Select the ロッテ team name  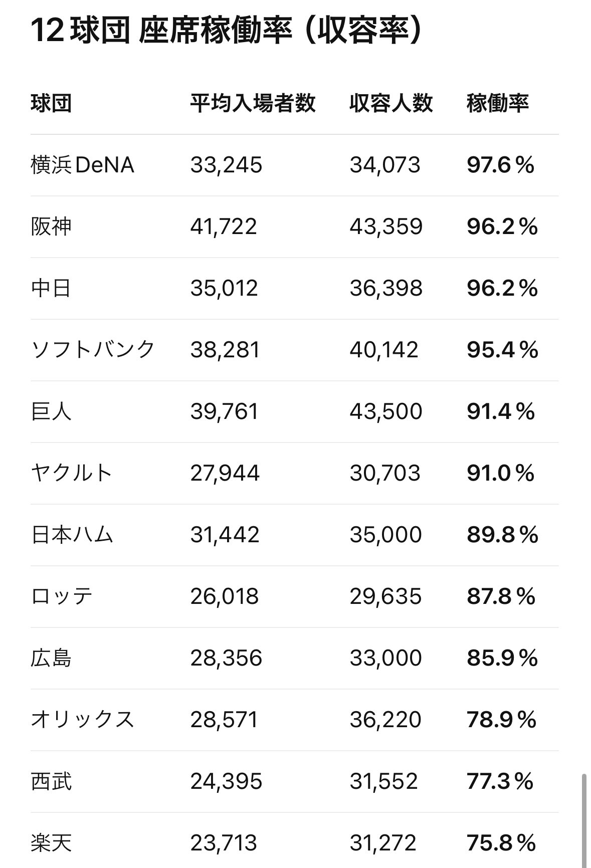pos(62,596)
